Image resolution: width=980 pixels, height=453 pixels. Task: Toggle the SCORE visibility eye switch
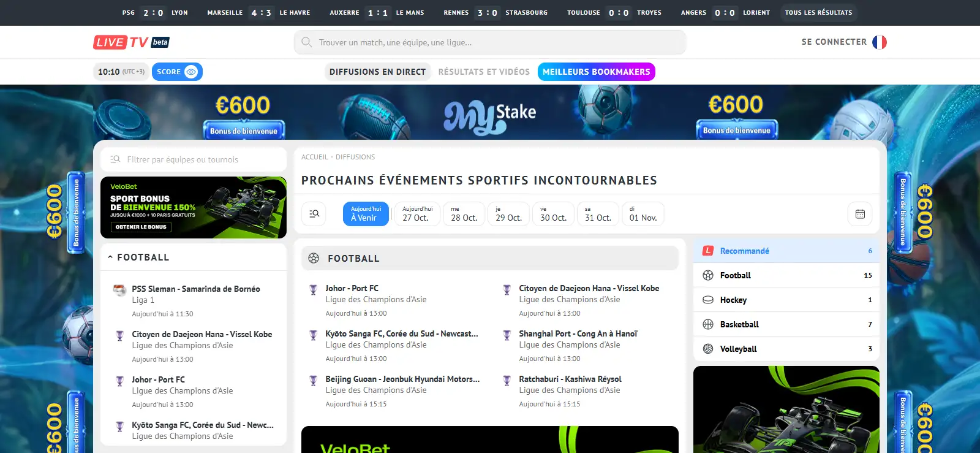[191, 72]
